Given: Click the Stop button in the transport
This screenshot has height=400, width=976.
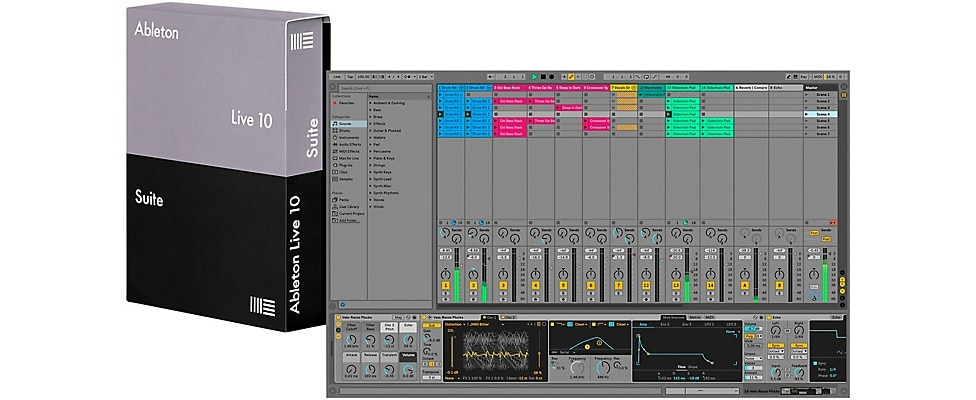Looking at the screenshot, I should coord(543,77).
